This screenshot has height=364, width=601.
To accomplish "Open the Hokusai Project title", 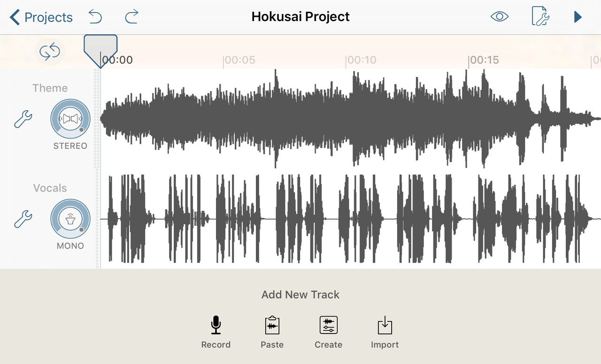I will tap(300, 16).
